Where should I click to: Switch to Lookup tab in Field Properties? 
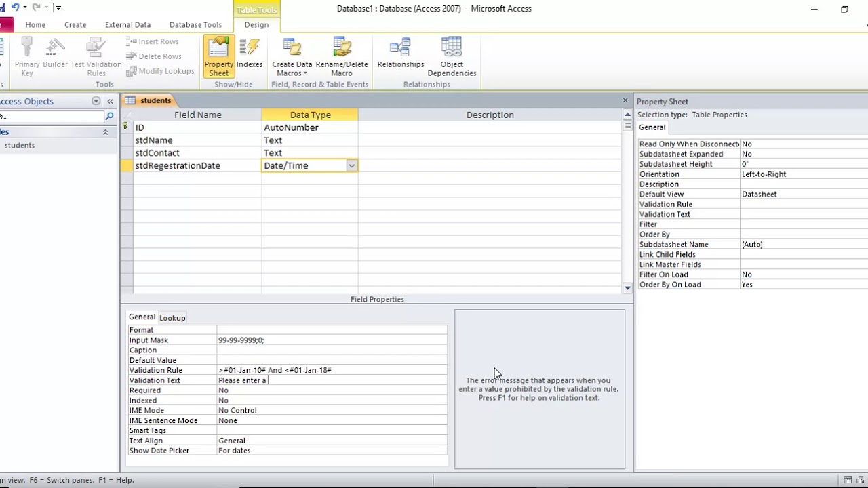172,318
